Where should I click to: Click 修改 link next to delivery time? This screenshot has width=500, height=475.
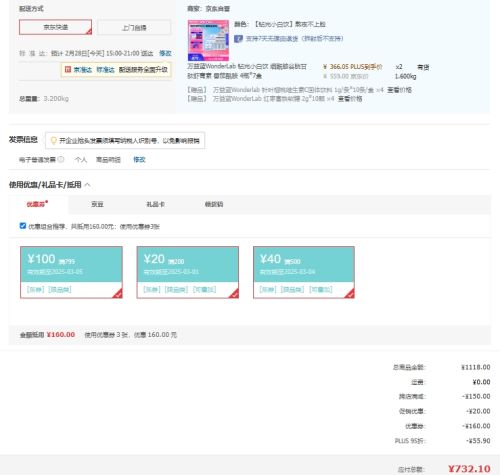click(165, 53)
